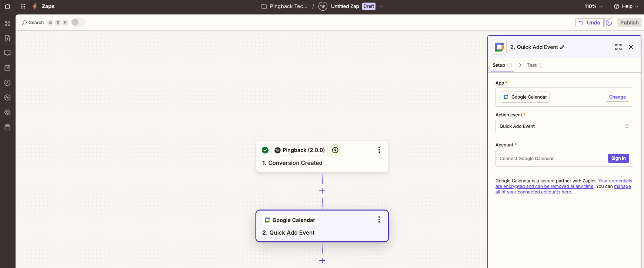Expand the Help menu
644x268 pixels.
click(x=626, y=6)
